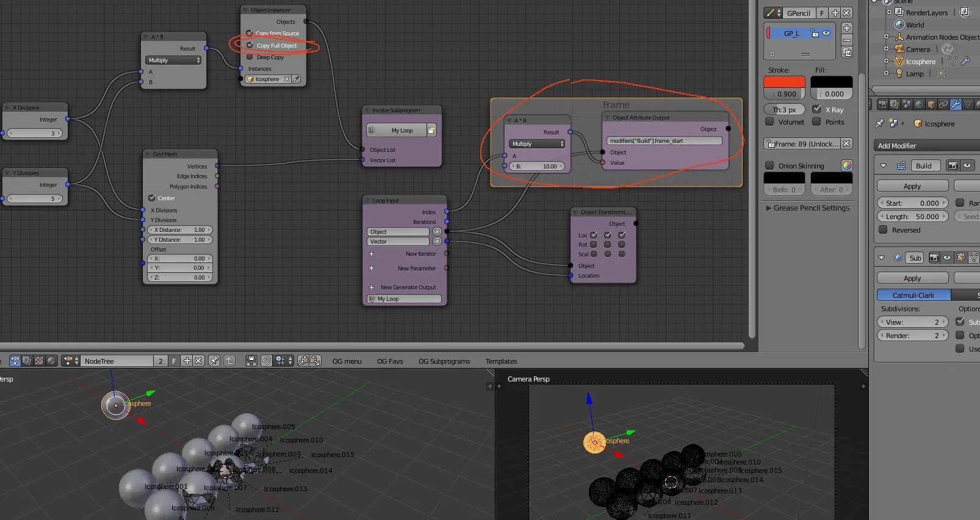Open Multiply dropdown in the top A*B node
The width and height of the screenshot is (980, 520).
(173, 60)
